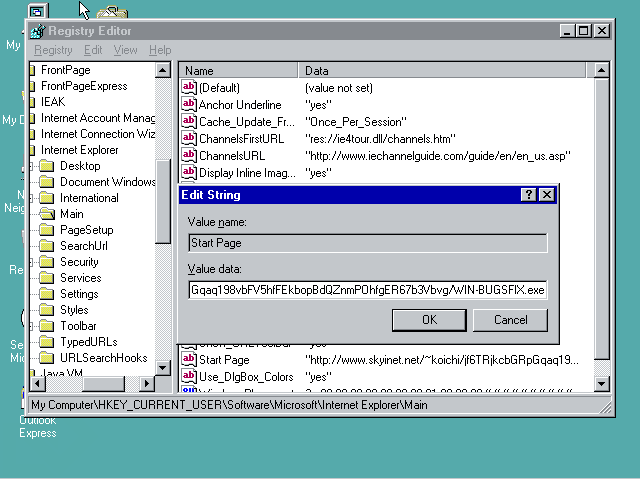Select the International folder icon
This screenshot has height=480, width=640.
[47, 198]
